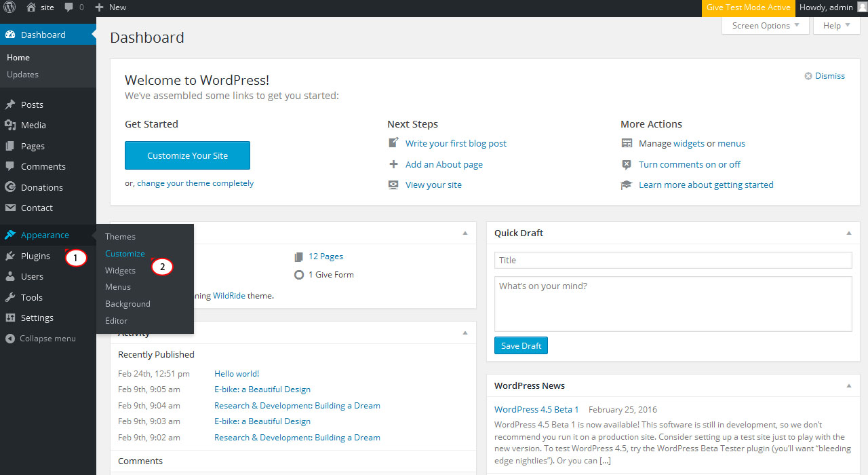Click the pencil icon beside Write your first blog post
Screen dimensions: 868x475
click(x=393, y=143)
